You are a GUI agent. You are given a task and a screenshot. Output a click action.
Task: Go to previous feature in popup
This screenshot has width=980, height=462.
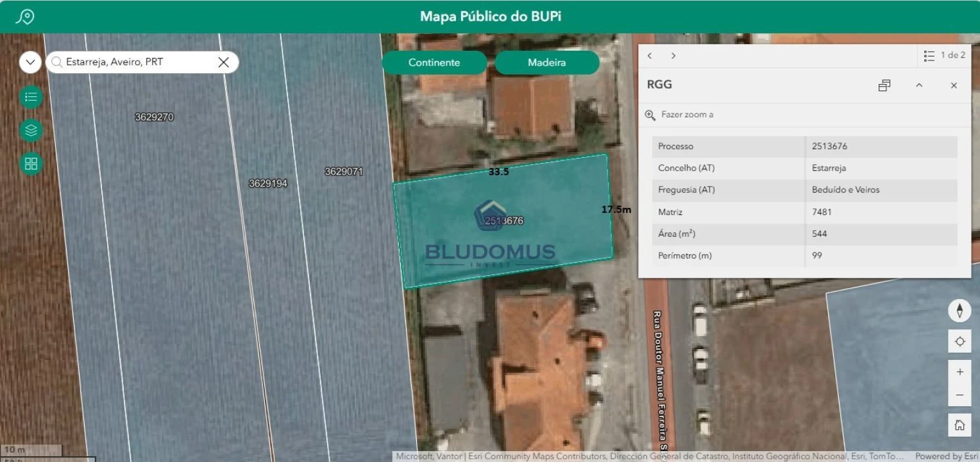[650, 56]
